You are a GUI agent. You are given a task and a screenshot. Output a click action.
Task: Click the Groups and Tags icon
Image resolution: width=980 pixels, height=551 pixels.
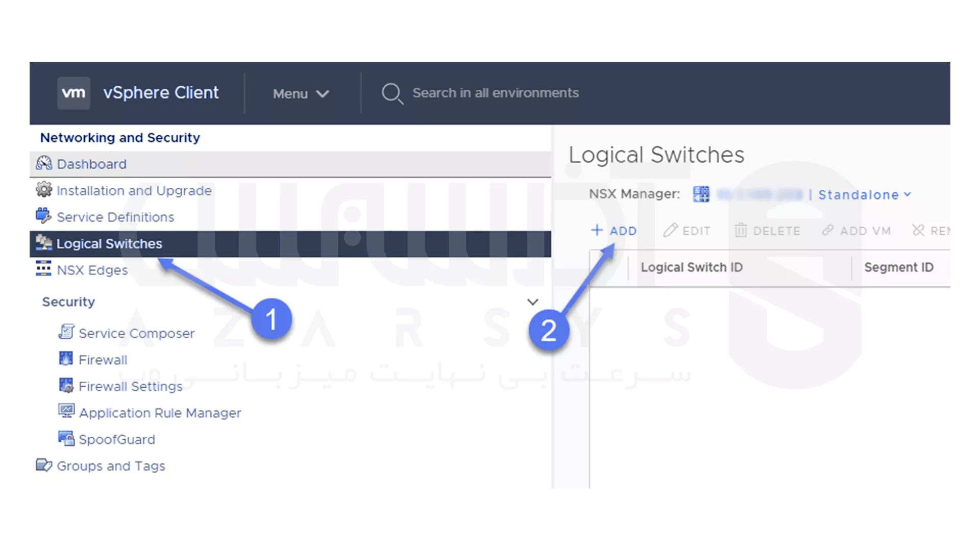[x=44, y=465]
